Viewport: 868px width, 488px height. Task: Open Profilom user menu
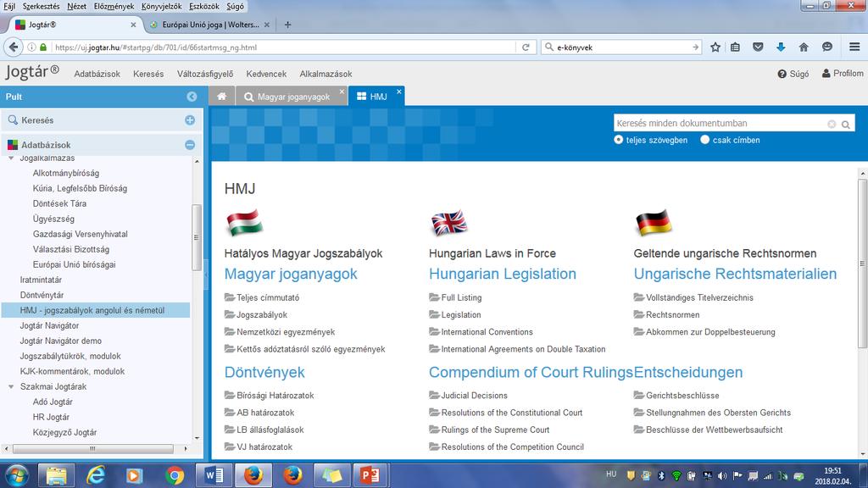(842, 74)
